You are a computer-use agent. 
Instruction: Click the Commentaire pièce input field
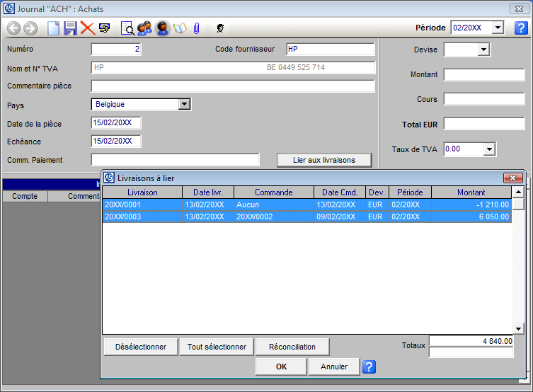click(x=233, y=86)
